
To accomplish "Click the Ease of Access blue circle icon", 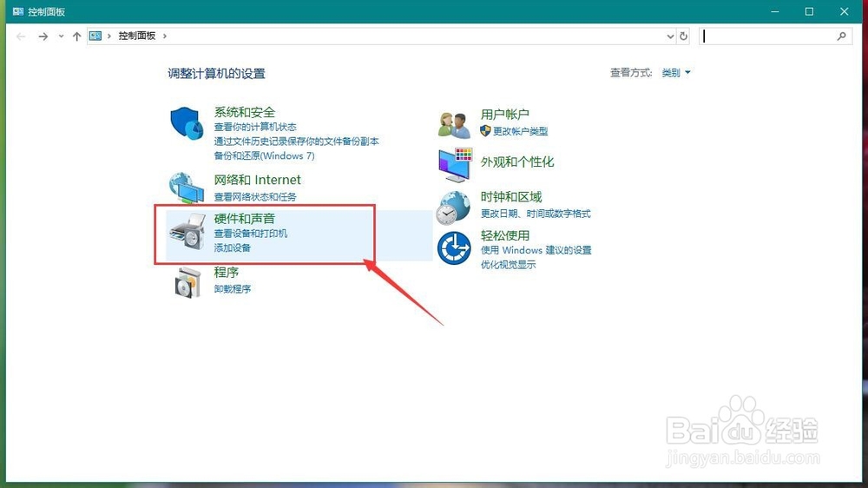I will pyautogui.click(x=454, y=248).
